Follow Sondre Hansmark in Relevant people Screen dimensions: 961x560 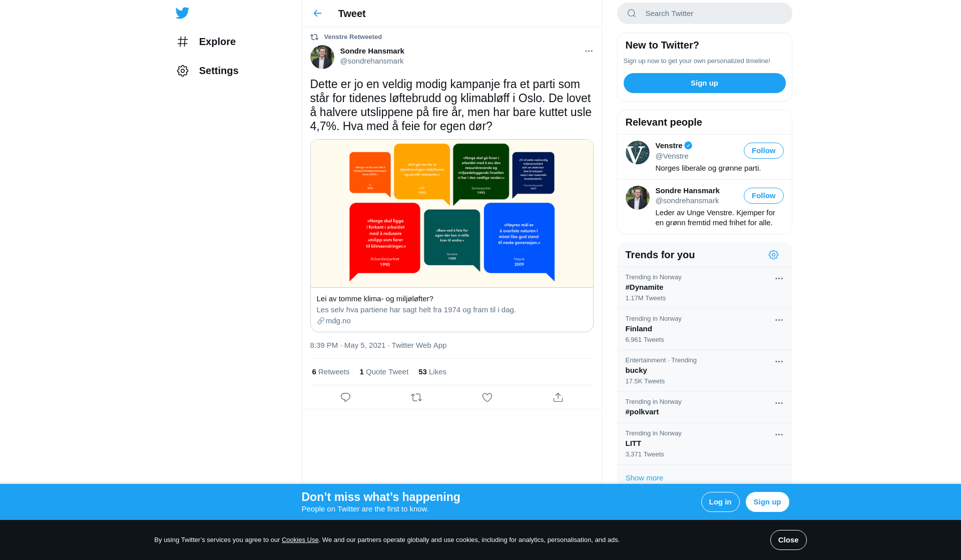point(763,196)
